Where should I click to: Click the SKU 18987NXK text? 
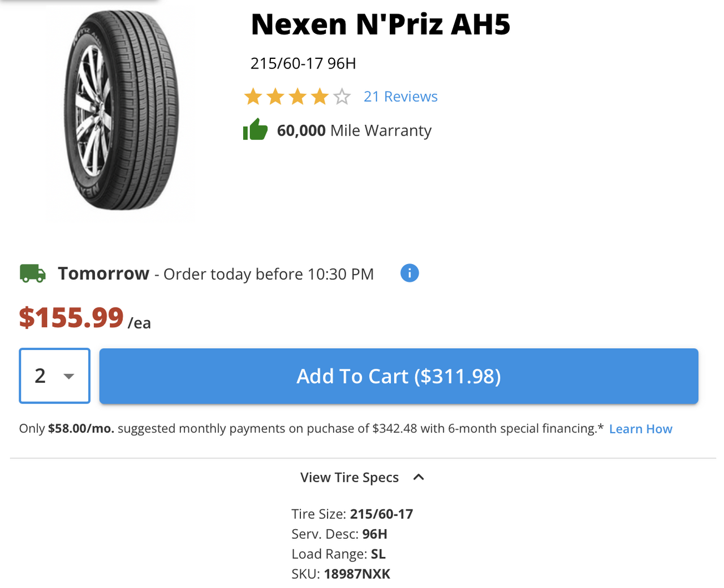point(341,574)
